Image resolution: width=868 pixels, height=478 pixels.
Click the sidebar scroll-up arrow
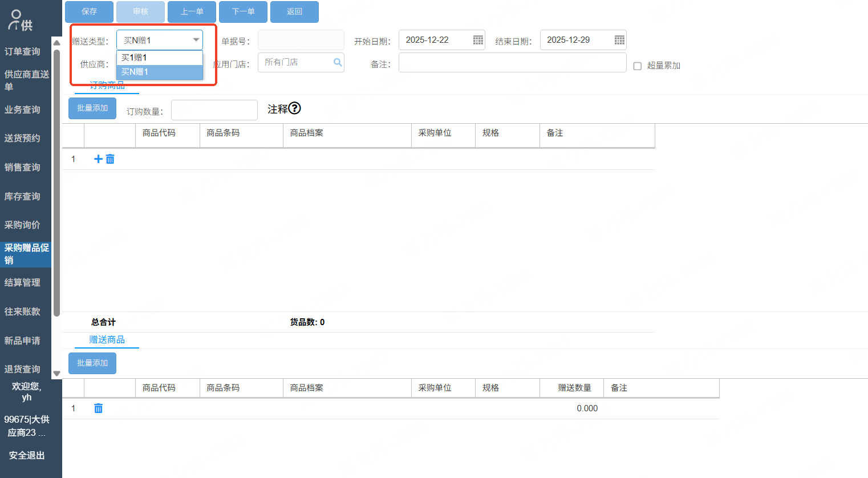[x=56, y=43]
